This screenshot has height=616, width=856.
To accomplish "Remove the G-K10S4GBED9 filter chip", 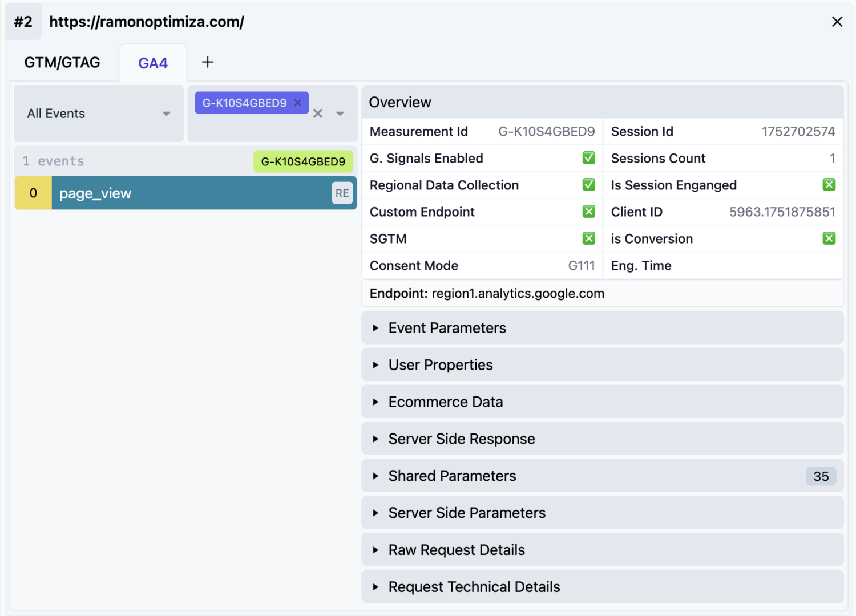I will click(x=297, y=103).
